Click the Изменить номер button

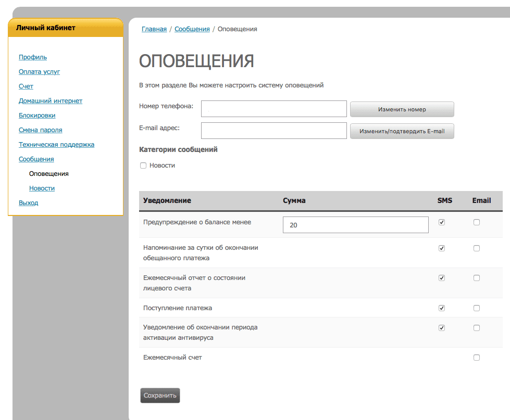pyautogui.click(x=402, y=109)
